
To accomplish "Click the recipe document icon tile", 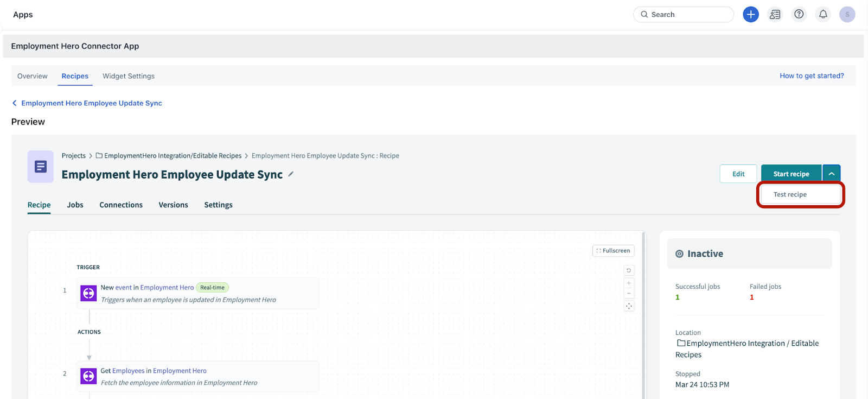I will point(41,167).
